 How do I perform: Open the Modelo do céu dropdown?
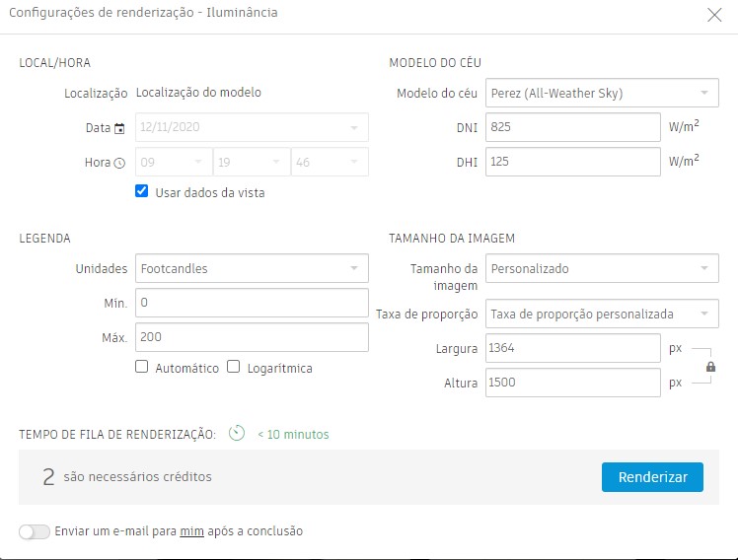(x=601, y=94)
